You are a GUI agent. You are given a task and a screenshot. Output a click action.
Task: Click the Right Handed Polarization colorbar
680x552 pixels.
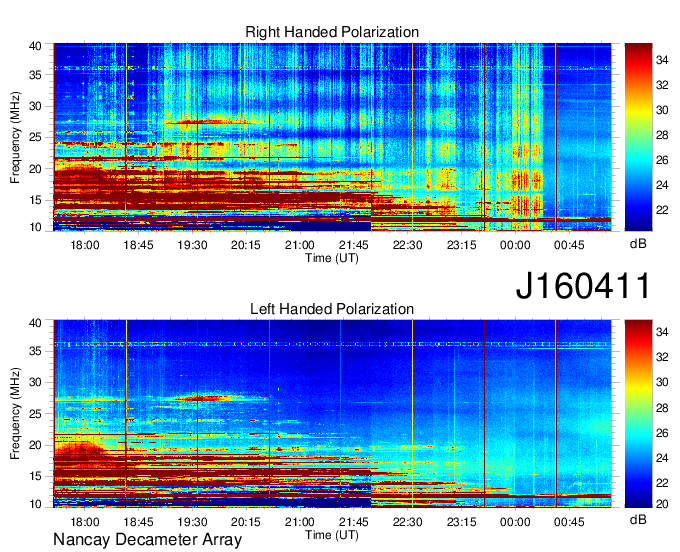pyautogui.click(x=638, y=137)
